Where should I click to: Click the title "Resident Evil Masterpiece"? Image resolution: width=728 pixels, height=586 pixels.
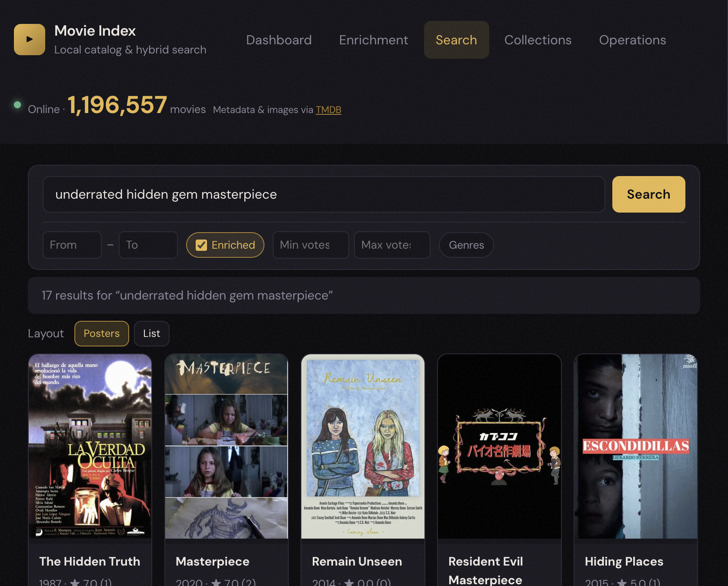click(486, 570)
